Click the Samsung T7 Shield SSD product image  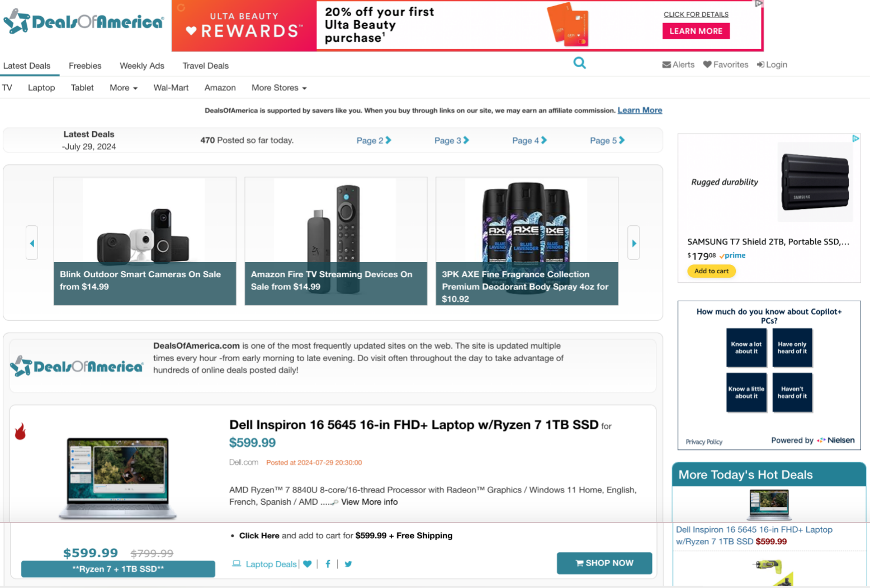point(815,182)
